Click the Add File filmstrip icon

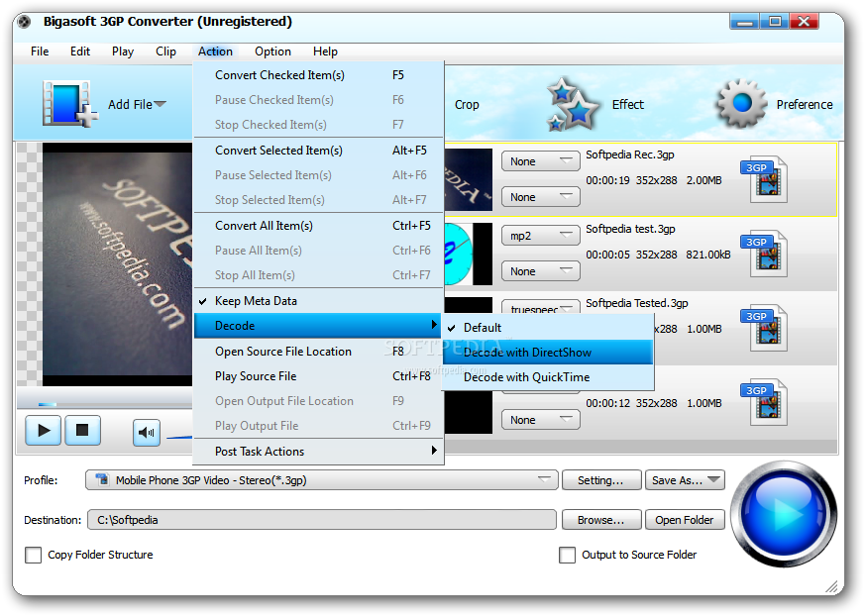pyautogui.click(x=69, y=104)
